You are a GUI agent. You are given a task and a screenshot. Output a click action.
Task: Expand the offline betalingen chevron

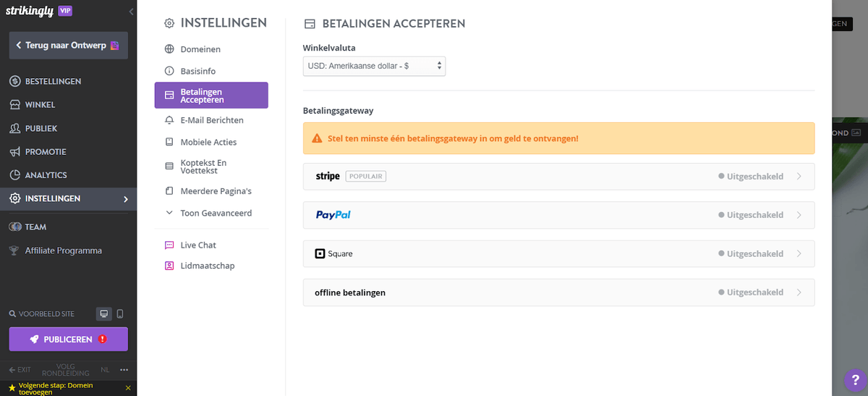coord(799,292)
